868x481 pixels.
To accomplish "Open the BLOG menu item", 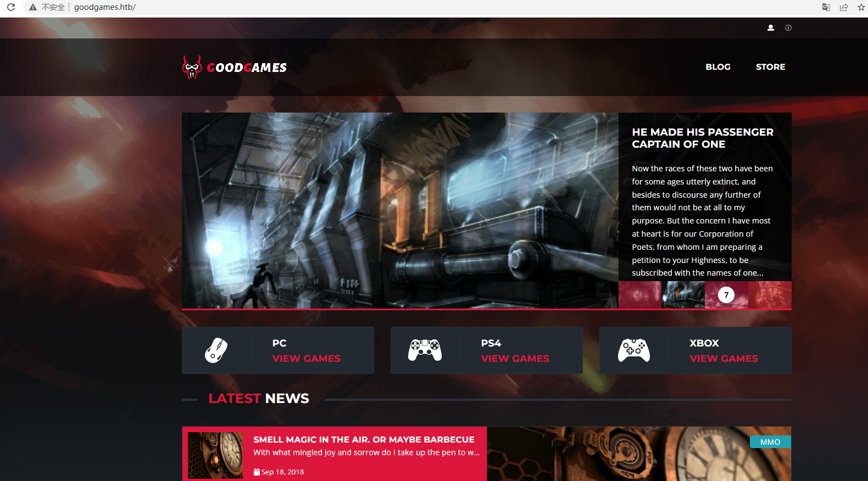I will (x=718, y=67).
